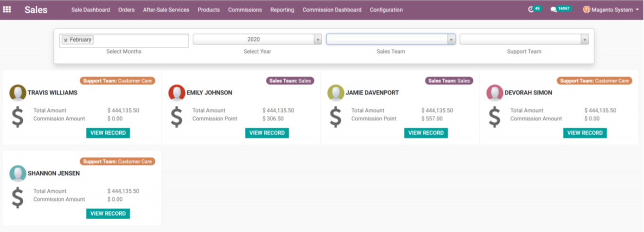Click the name EMILY JOHNSON
644x232 pixels.
210,93
